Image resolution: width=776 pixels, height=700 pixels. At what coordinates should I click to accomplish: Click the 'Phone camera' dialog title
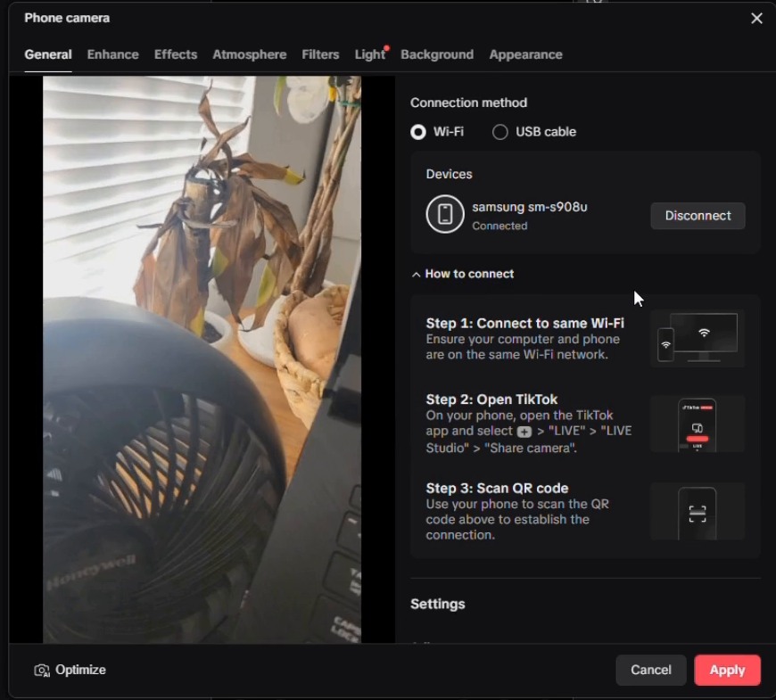coord(67,19)
